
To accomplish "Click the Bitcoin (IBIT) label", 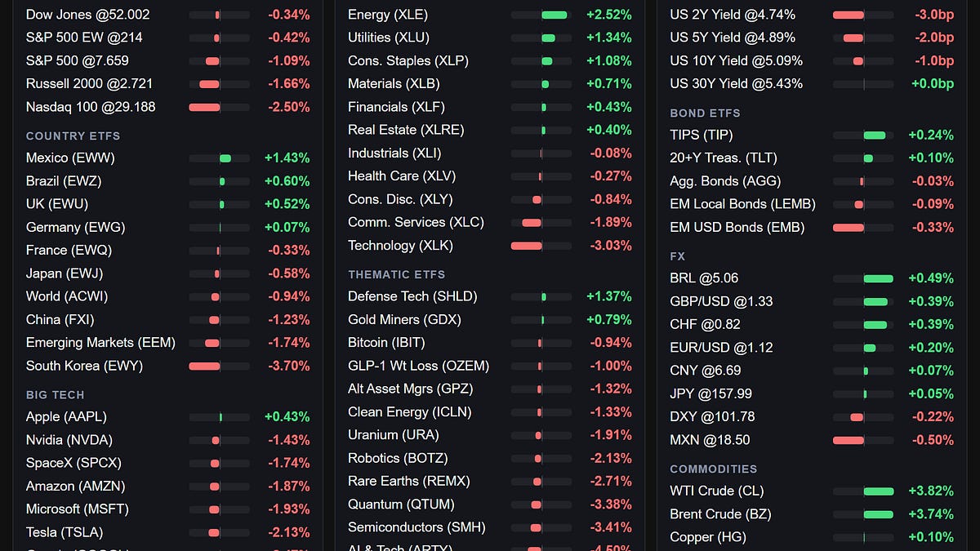I will coord(386,343).
